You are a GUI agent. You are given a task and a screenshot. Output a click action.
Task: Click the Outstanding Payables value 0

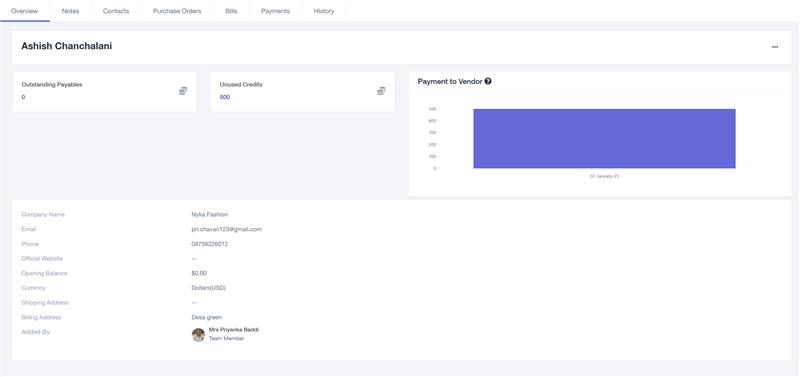click(23, 97)
